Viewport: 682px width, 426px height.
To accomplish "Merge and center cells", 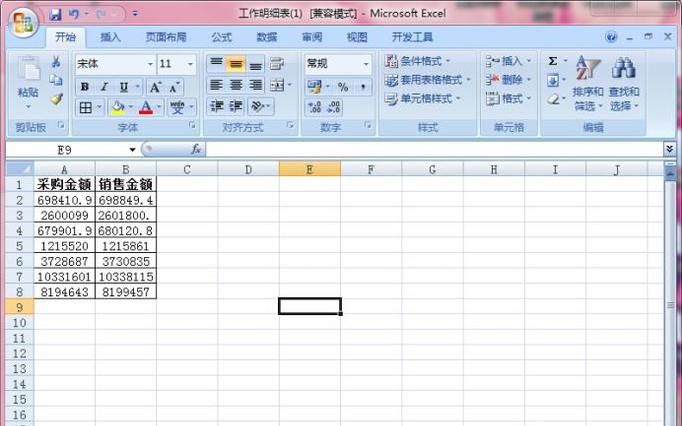I will 277,85.
